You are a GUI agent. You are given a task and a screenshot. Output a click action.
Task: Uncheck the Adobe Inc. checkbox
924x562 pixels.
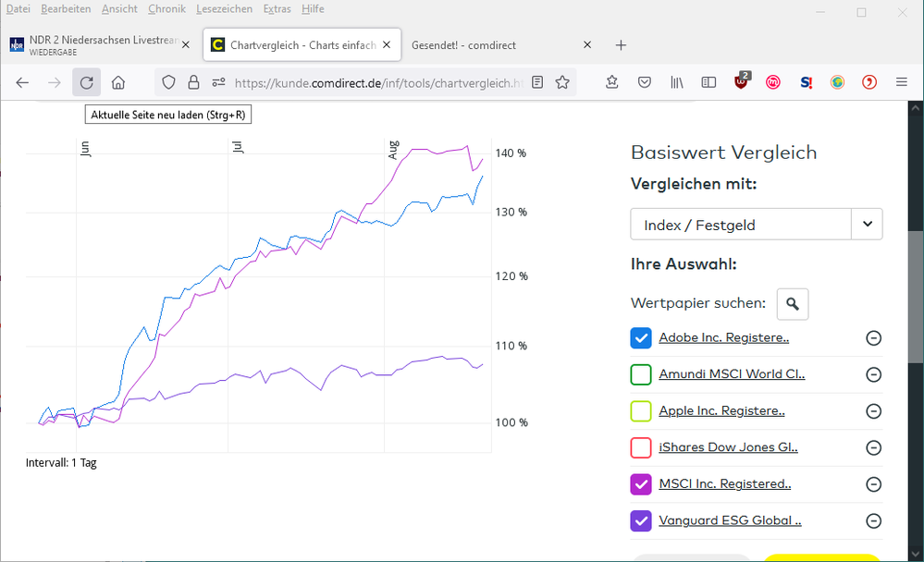point(641,338)
